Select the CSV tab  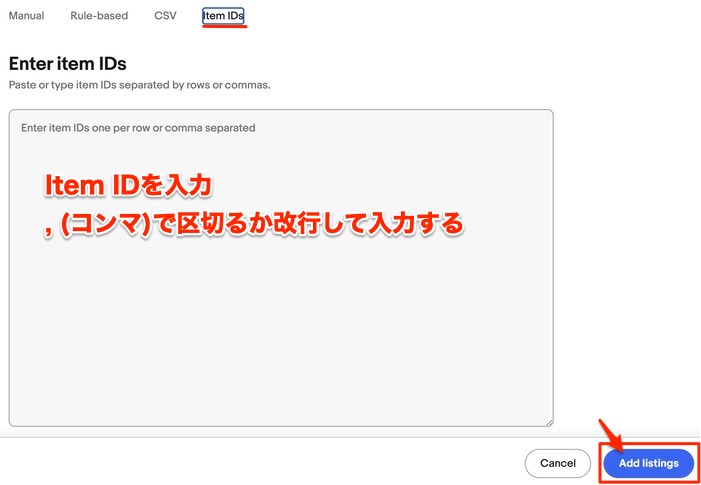click(x=165, y=16)
